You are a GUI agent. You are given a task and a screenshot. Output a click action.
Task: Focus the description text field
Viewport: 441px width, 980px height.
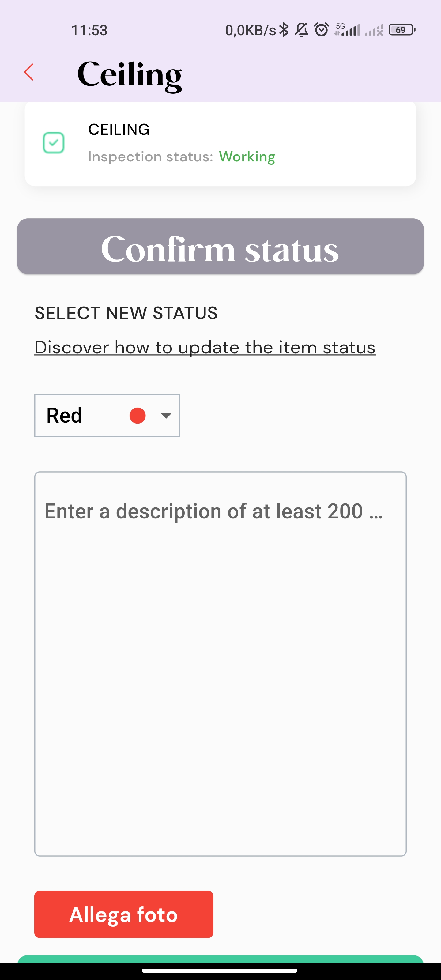pyautogui.click(x=220, y=664)
